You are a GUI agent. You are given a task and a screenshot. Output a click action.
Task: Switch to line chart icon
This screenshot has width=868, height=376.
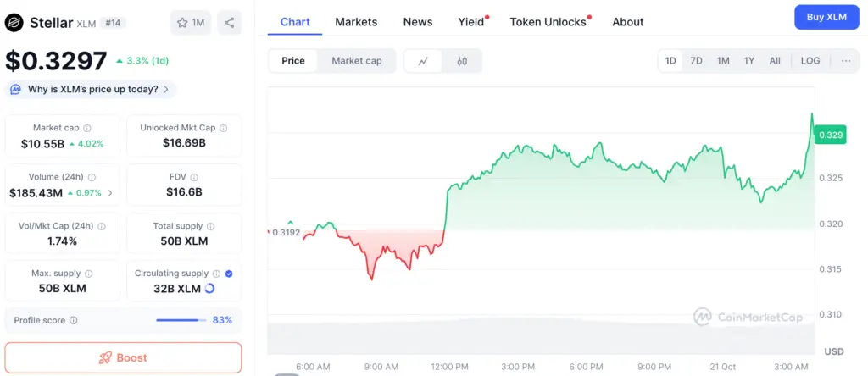[x=423, y=61]
